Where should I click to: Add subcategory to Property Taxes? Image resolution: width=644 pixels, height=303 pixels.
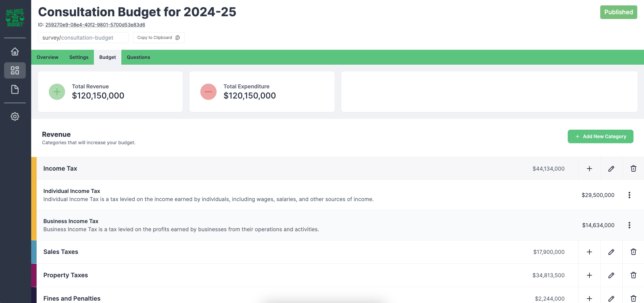[x=589, y=275]
